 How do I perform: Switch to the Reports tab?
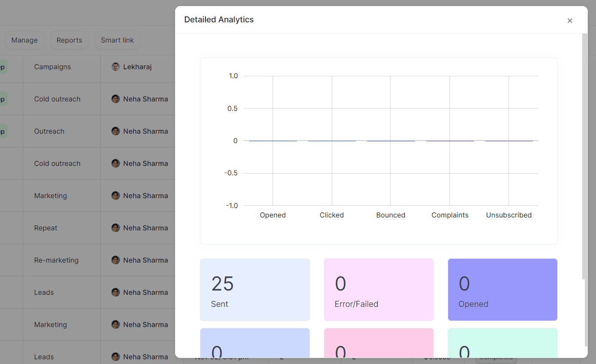coord(69,40)
